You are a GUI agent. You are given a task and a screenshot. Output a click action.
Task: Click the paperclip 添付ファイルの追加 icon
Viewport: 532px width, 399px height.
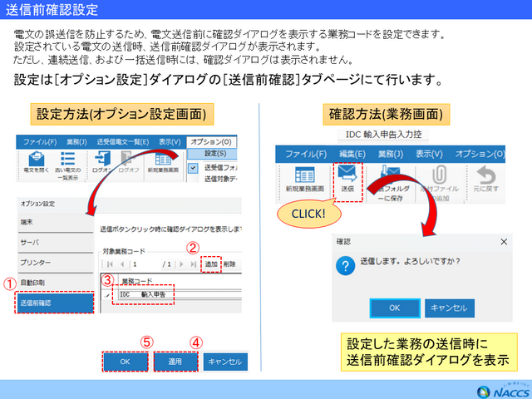point(439,175)
